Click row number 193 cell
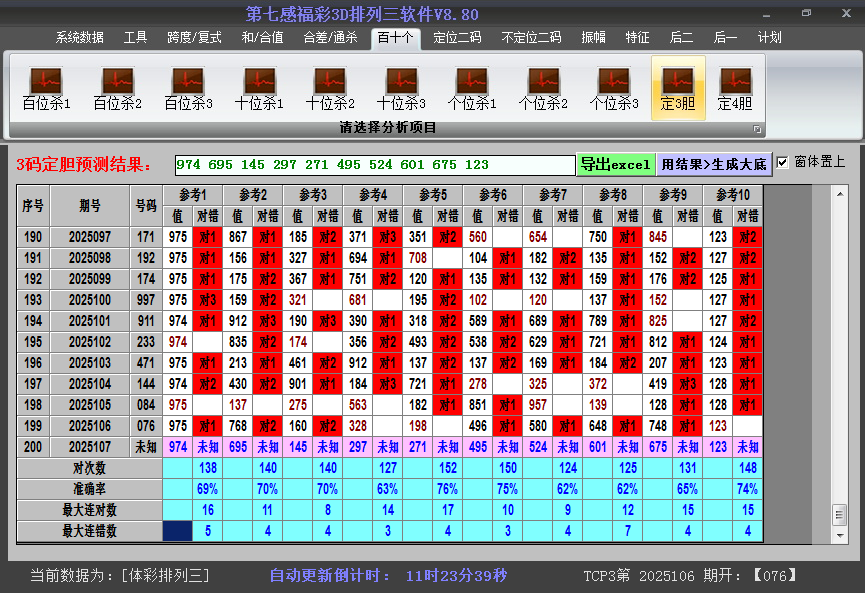 coord(33,300)
